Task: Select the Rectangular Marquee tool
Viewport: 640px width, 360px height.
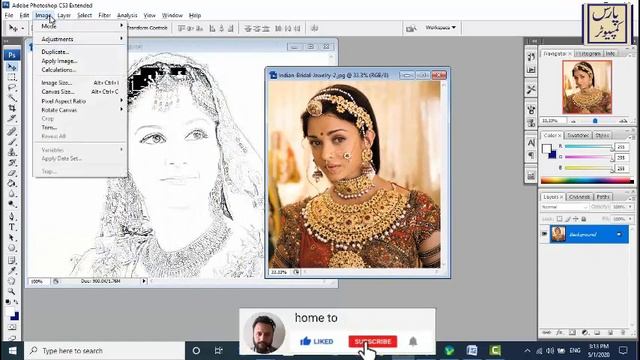Action: pos(12,77)
